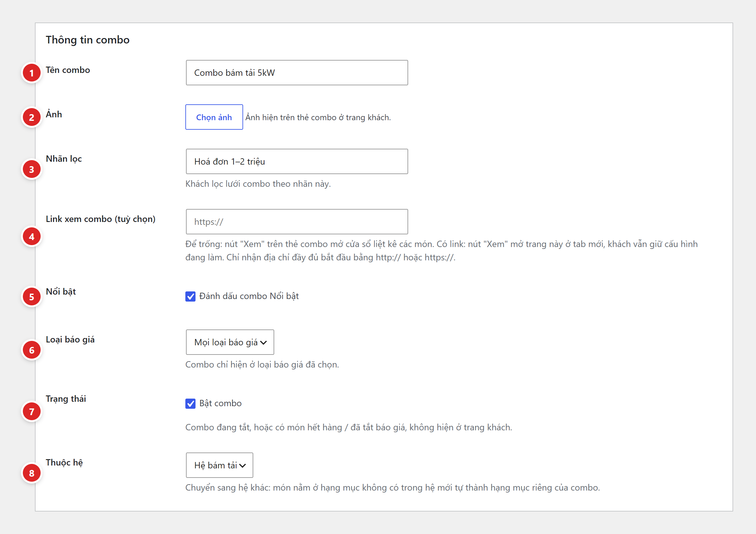Click the "Tên combo" input field
The width and height of the screenshot is (756, 534).
297,73
